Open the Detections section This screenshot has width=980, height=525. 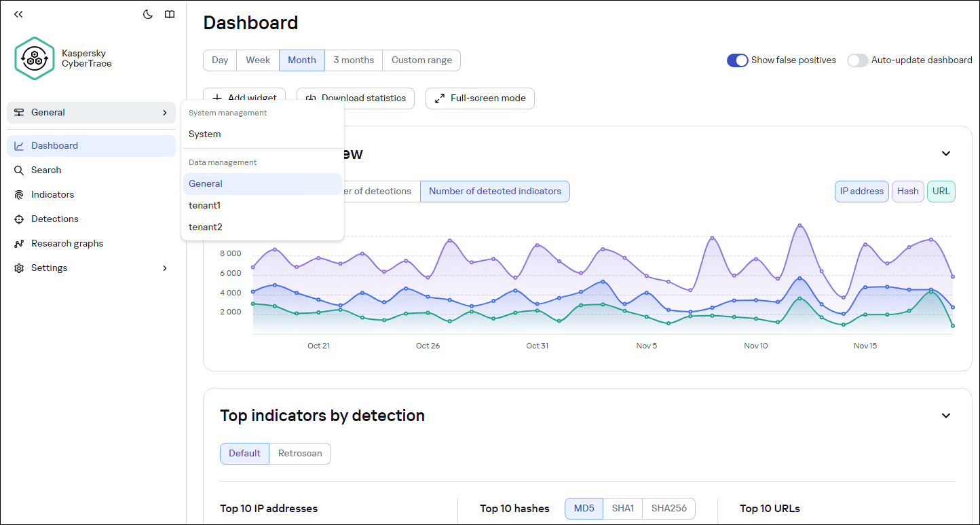tap(53, 219)
